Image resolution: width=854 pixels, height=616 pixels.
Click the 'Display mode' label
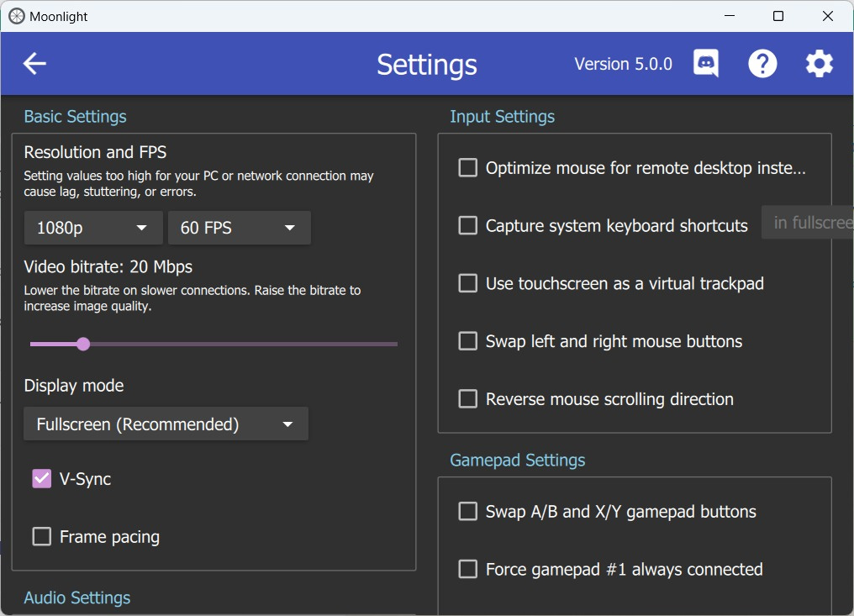[73, 386]
